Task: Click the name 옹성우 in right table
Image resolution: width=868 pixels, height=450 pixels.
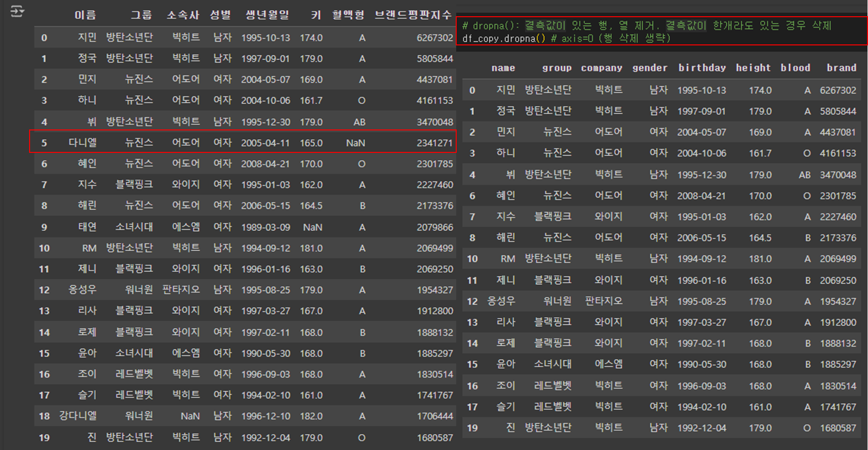Action: [501, 301]
